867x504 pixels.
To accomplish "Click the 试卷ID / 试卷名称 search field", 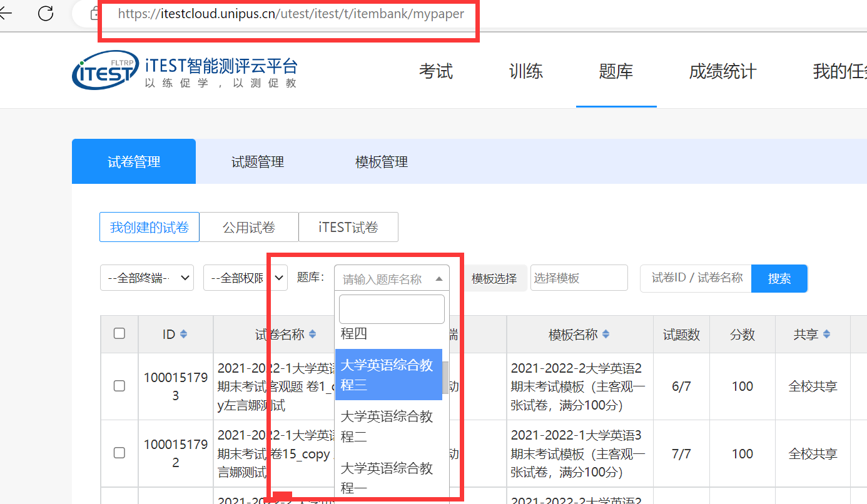I will (696, 278).
